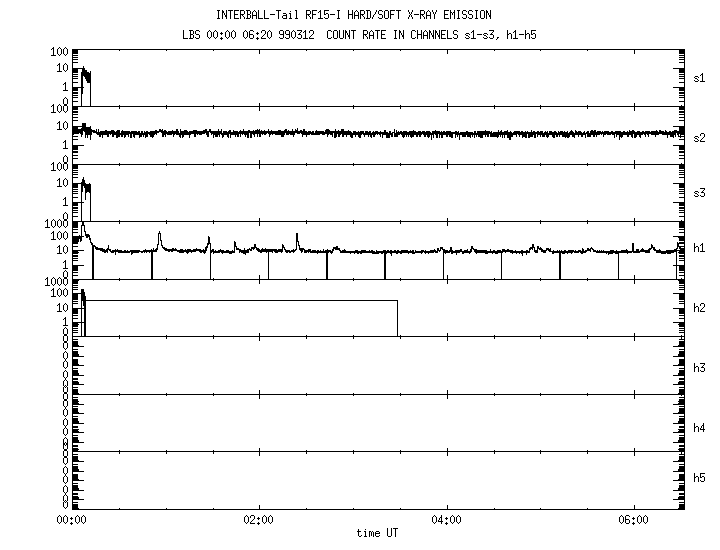Click the h1 peak just before 02:30

coord(297,238)
